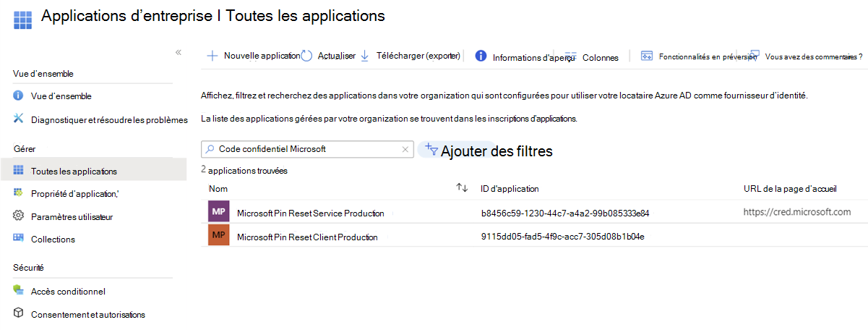This screenshot has height=330, width=868.
Task: Click application ID 9115dd05-fad5-4f9c-acc7-305d08b1b04e
Action: [562, 237]
